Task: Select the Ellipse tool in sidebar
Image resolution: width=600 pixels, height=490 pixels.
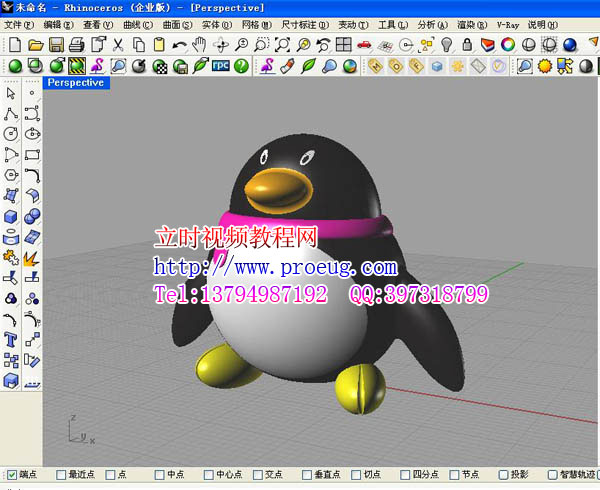Action: (x=32, y=134)
